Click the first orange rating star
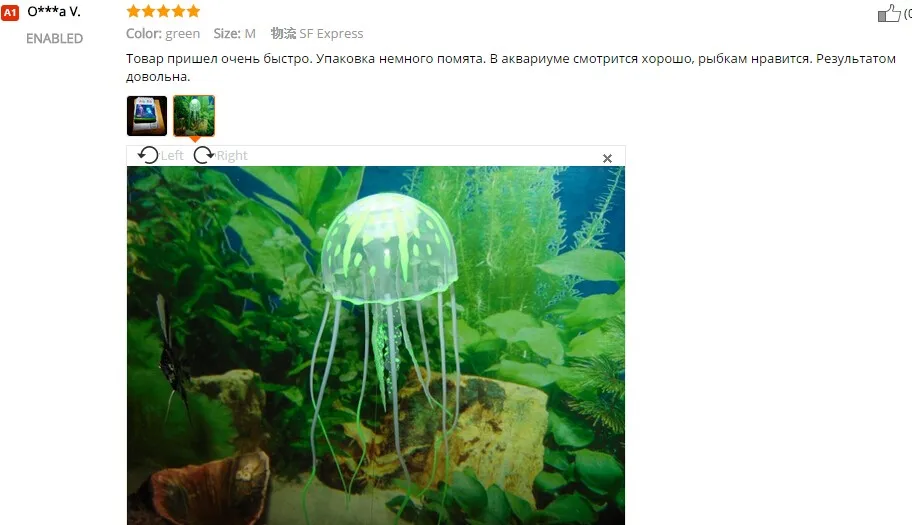 [x=134, y=11]
